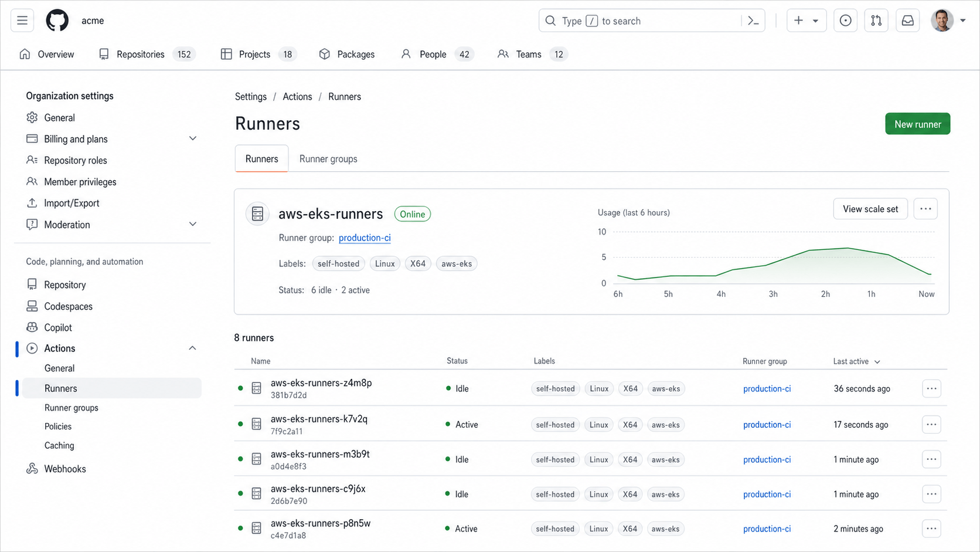Click the aws-eks label in scale set card

click(457, 264)
